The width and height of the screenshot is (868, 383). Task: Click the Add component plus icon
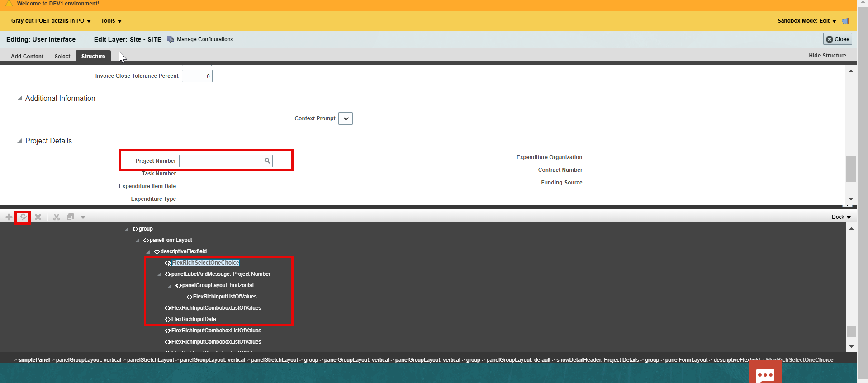tap(9, 217)
